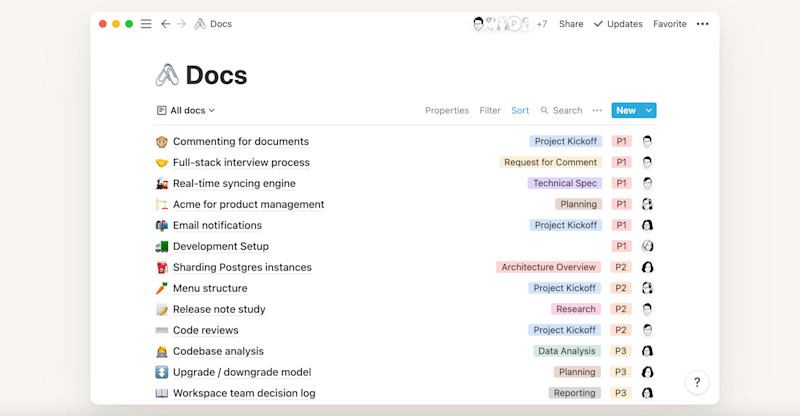The width and height of the screenshot is (800, 416).
Task: Open Real-time syncing engine page
Action: coord(234,183)
